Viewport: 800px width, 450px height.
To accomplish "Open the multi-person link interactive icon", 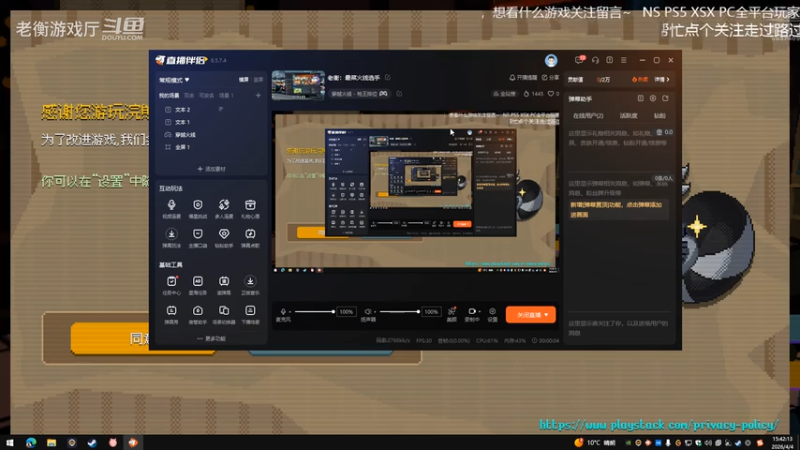I will pyautogui.click(x=223, y=205).
